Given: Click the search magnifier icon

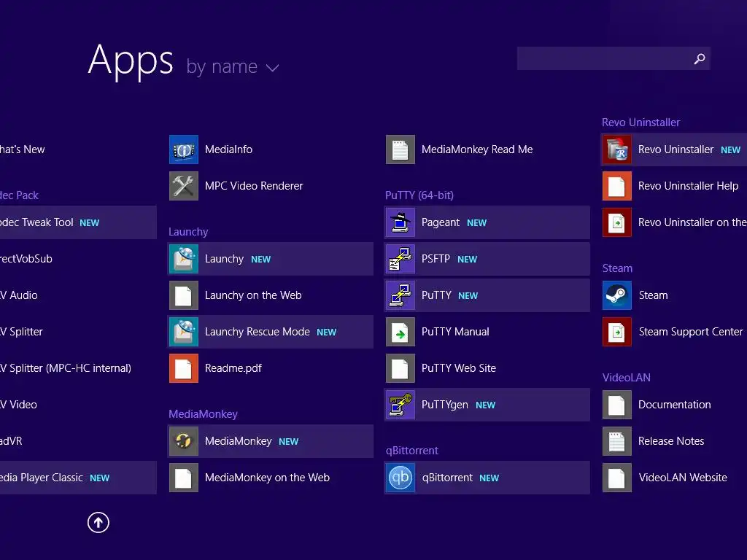Looking at the screenshot, I should pos(700,58).
